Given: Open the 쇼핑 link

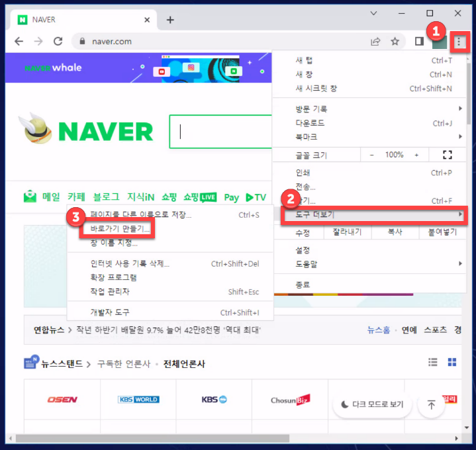Looking at the screenshot, I should pyautogui.click(x=169, y=197).
